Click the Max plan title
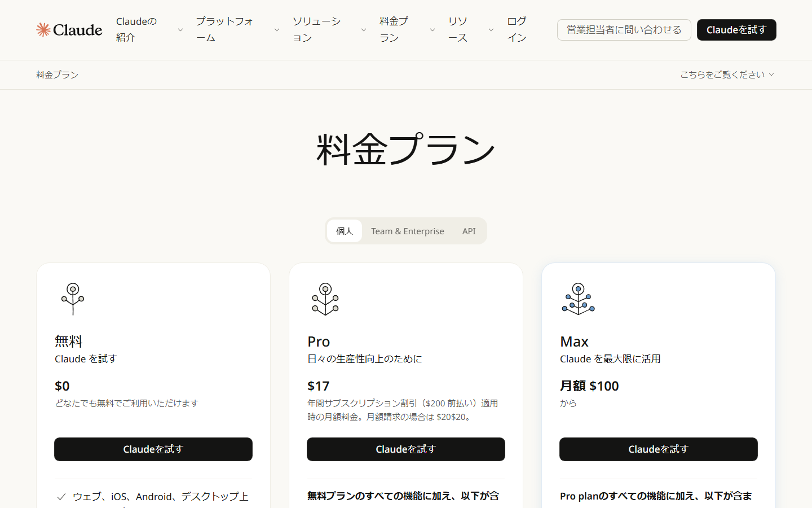Image resolution: width=812 pixels, height=508 pixels. point(574,341)
